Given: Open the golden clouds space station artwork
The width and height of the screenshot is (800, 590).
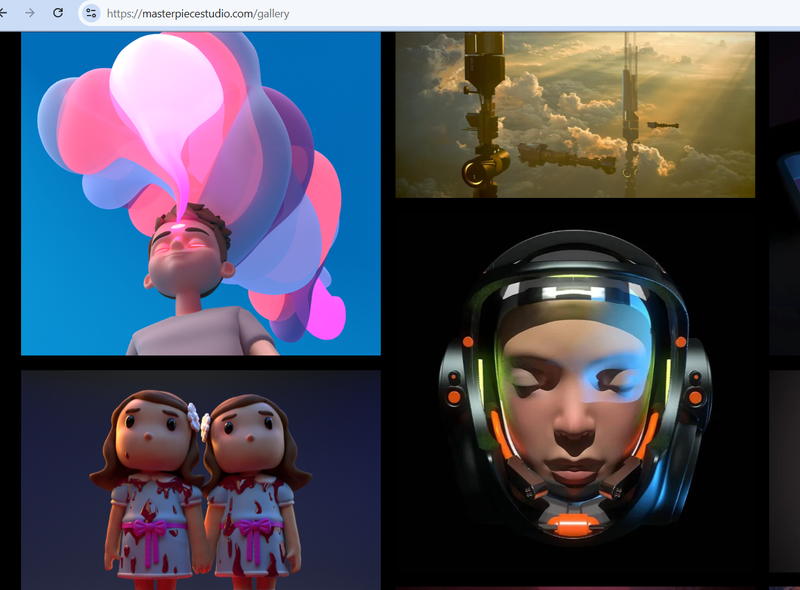Looking at the screenshot, I should [x=575, y=115].
